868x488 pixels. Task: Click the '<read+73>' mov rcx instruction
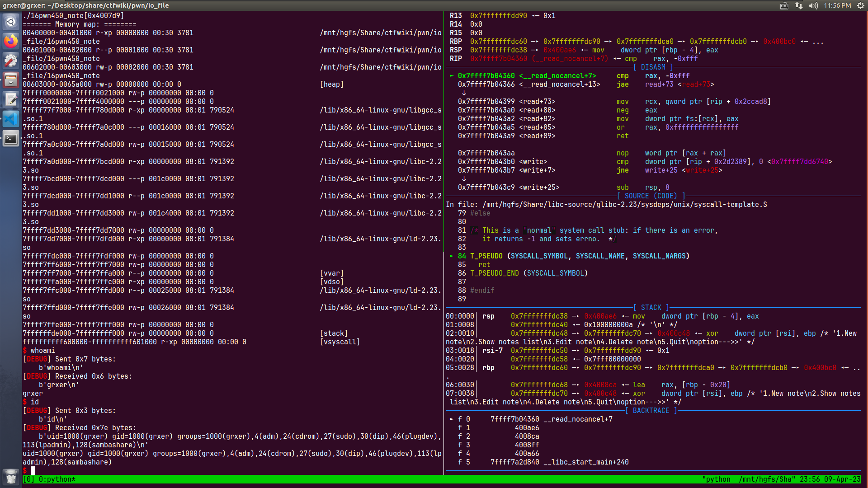[x=614, y=102]
